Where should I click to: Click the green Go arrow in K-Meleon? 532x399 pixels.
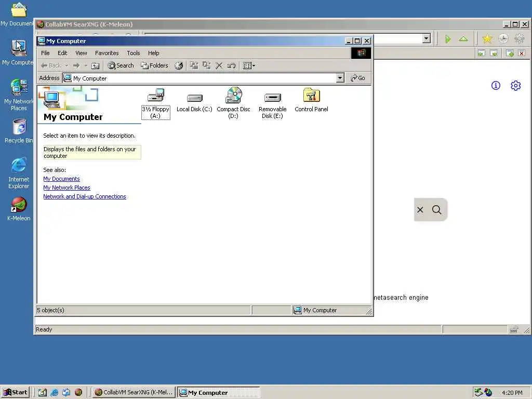pos(448,39)
